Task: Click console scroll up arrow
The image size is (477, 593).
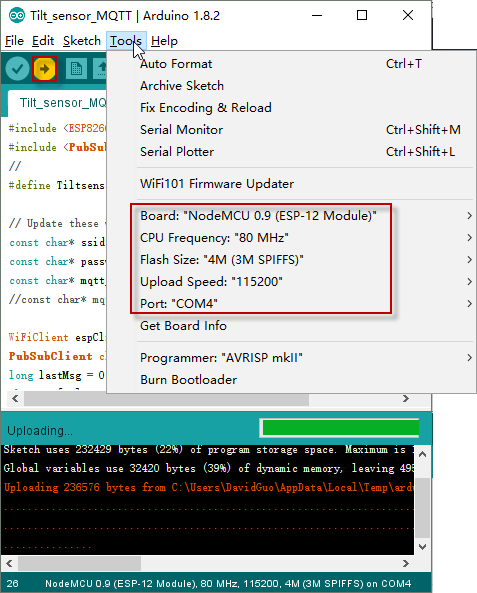Action: pyautogui.click(x=423, y=454)
